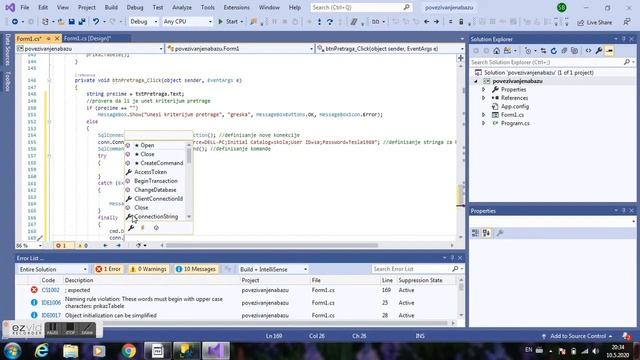
Task: Expand the References node
Action: coord(484,98)
